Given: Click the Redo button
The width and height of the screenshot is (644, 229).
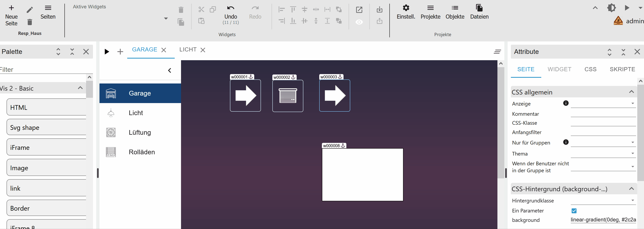Looking at the screenshot, I should click(x=255, y=12).
